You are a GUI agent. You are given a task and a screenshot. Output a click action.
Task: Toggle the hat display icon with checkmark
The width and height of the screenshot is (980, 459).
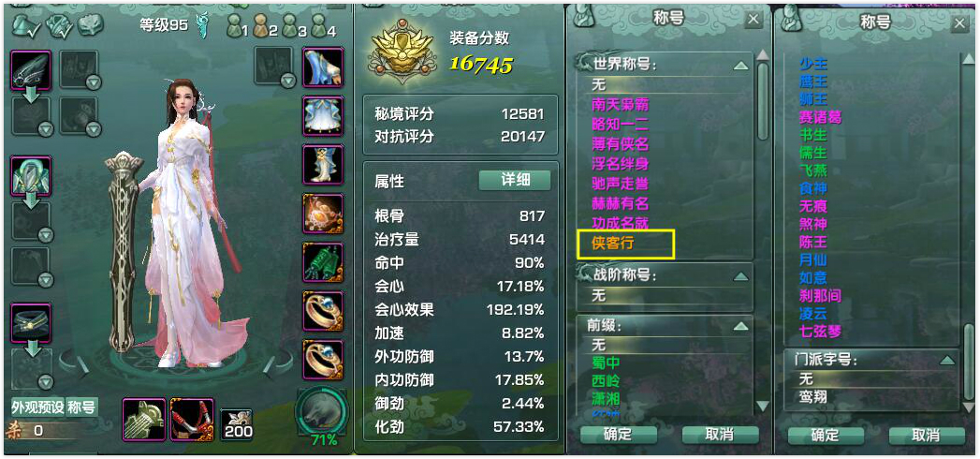coord(25,24)
